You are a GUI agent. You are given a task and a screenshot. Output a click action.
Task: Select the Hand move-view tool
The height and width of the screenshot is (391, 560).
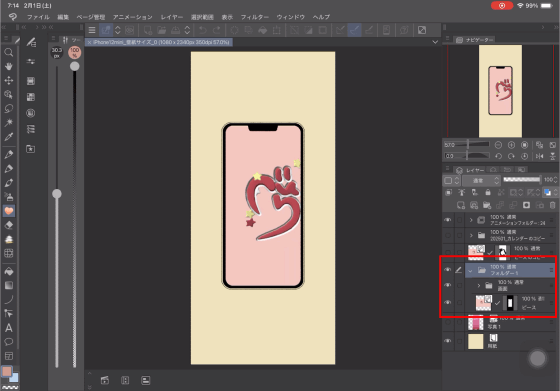click(9, 66)
